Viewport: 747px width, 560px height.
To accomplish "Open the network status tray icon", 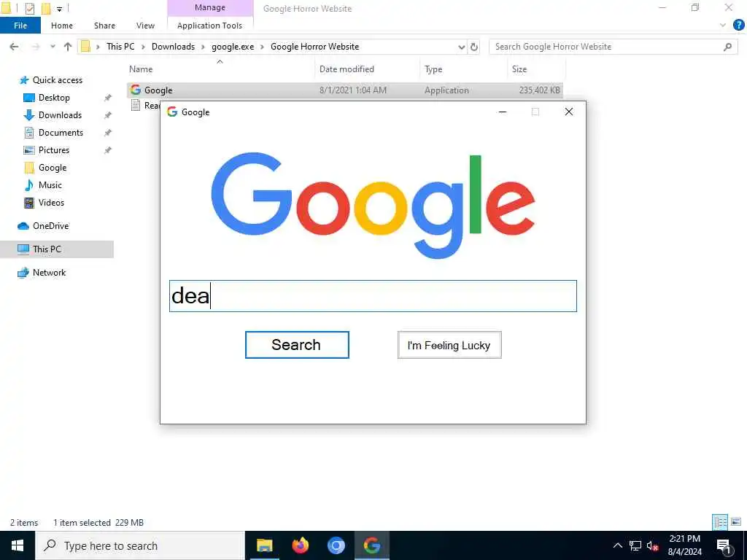I will [635, 545].
